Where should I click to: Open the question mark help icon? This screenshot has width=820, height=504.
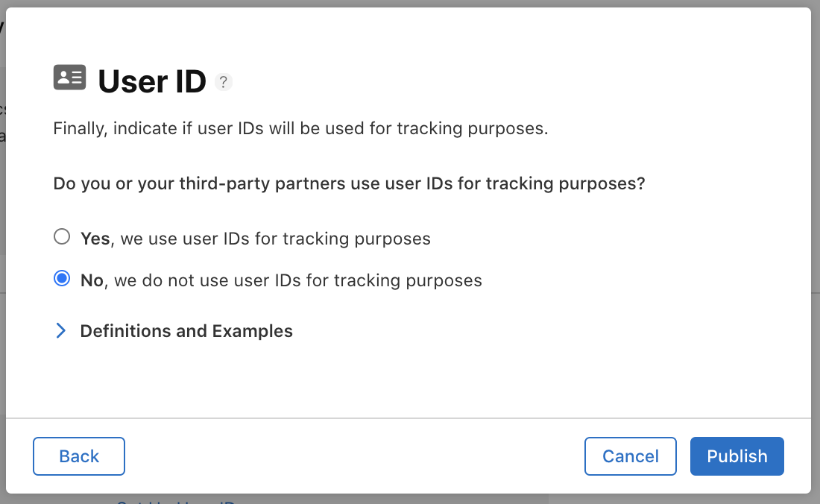[x=224, y=82]
